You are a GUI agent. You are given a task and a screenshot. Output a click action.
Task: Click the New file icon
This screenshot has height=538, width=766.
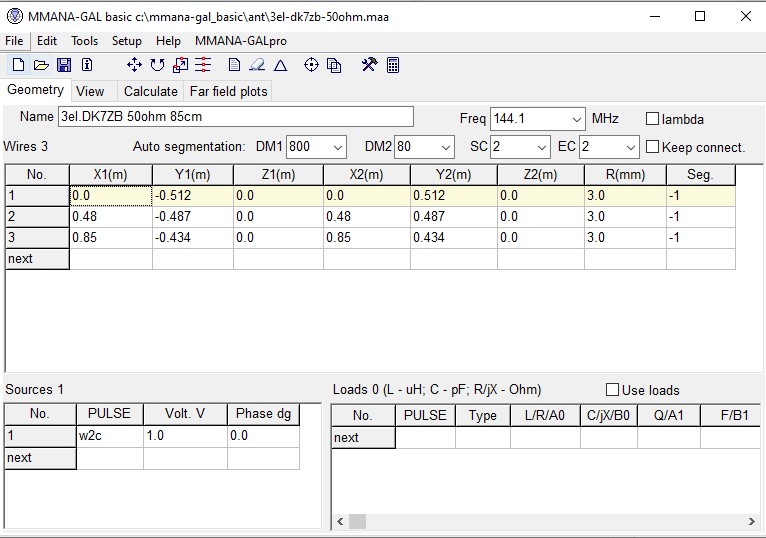click(18, 65)
